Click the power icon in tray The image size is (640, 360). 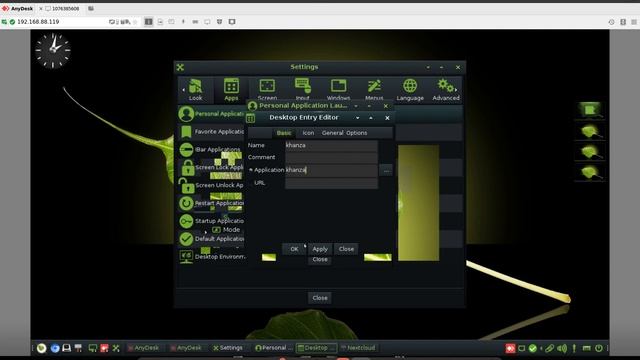coord(599,348)
